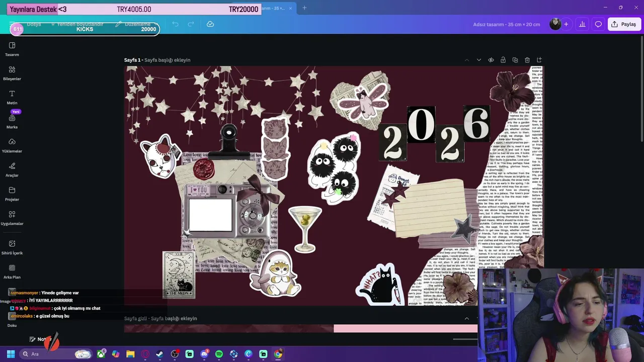Open Yeniden boyutlandır resize menu
The width and height of the screenshot is (644, 362).
pos(76,24)
